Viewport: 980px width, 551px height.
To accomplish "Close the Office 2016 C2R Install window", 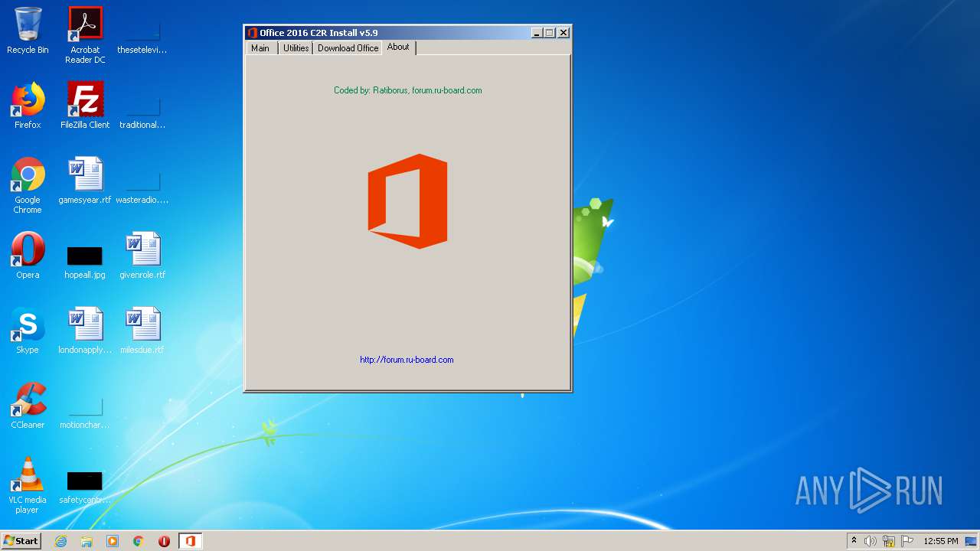I will [x=563, y=33].
